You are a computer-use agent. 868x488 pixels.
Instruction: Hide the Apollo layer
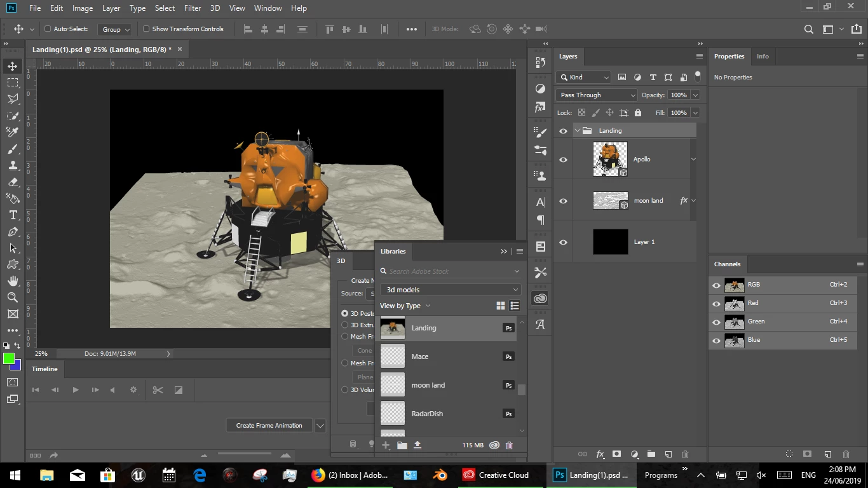pyautogui.click(x=563, y=159)
